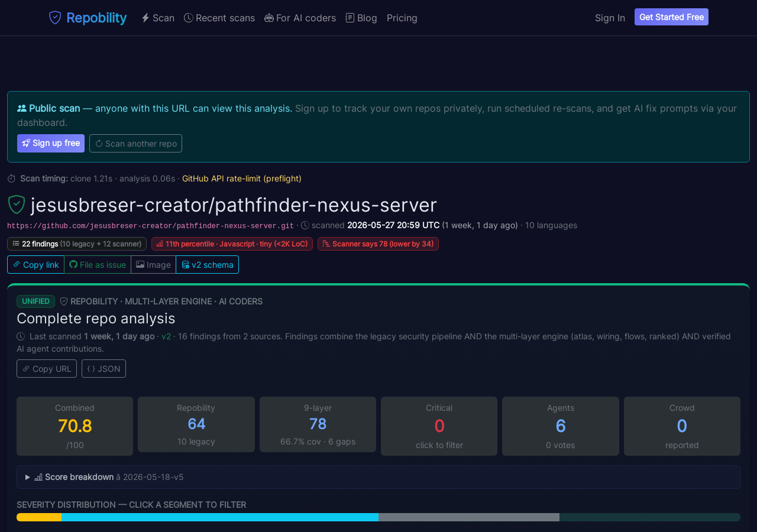Click the stopwatch icon beside Scan timing

[x=11, y=179]
